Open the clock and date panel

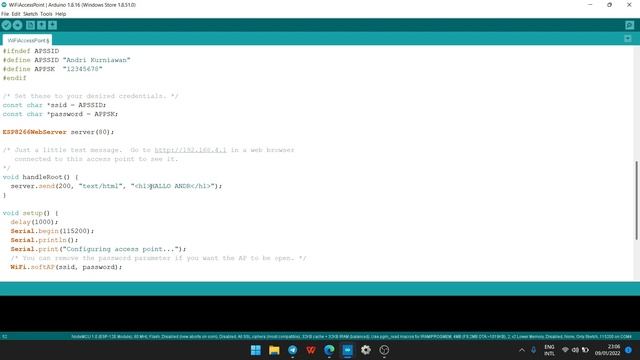pos(607,350)
